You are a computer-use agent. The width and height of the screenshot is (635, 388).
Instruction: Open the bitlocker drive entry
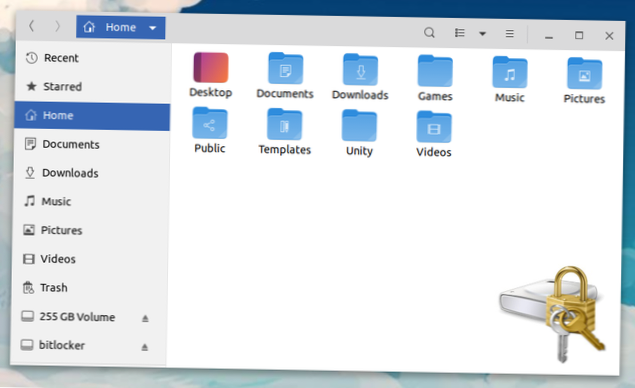(89, 345)
